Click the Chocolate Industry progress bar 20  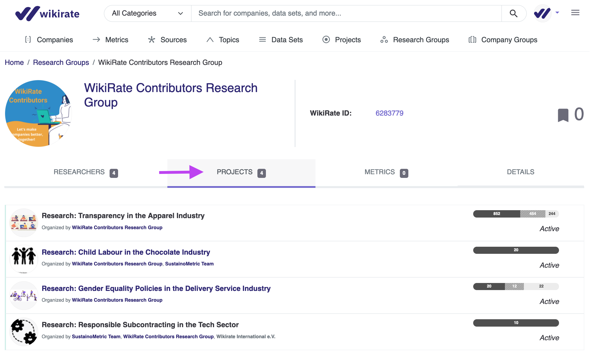(516, 250)
